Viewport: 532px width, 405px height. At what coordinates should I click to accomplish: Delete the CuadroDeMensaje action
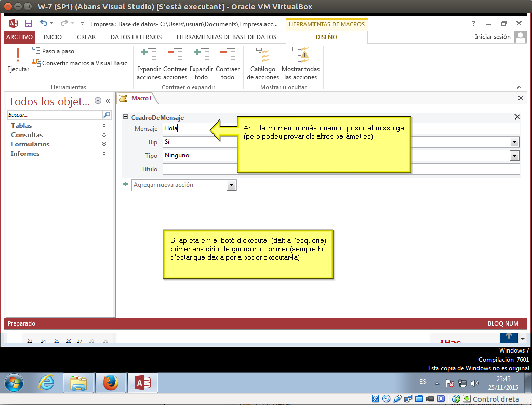coord(517,117)
